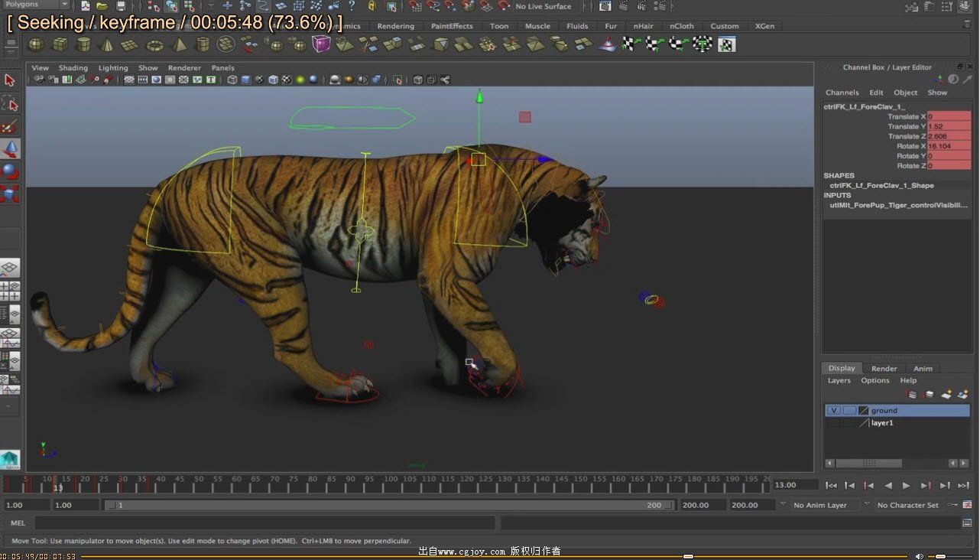The width and height of the screenshot is (980, 560).
Task: Play animation forward
Action: 907,485
